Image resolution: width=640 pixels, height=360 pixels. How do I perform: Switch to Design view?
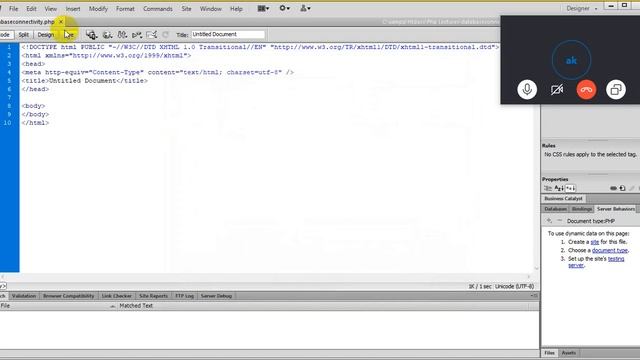point(46,35)
